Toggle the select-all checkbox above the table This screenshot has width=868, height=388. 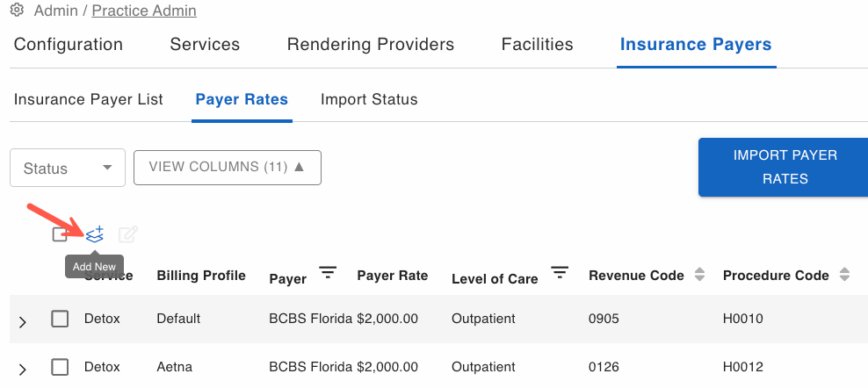pyautogui.click(x=59, y=234)
